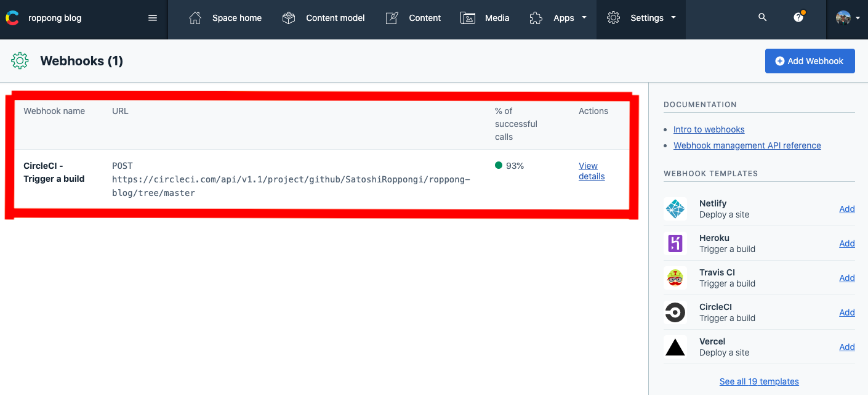Viewport: 868px width, 395px height.
Task: Click the DOCUMENTATION section heading
Action: pyautogui.click(x=700, y=105)
